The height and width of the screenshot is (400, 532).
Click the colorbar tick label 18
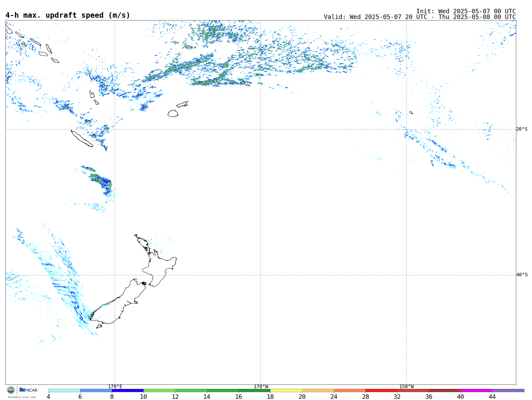click(x=270, y=397)
